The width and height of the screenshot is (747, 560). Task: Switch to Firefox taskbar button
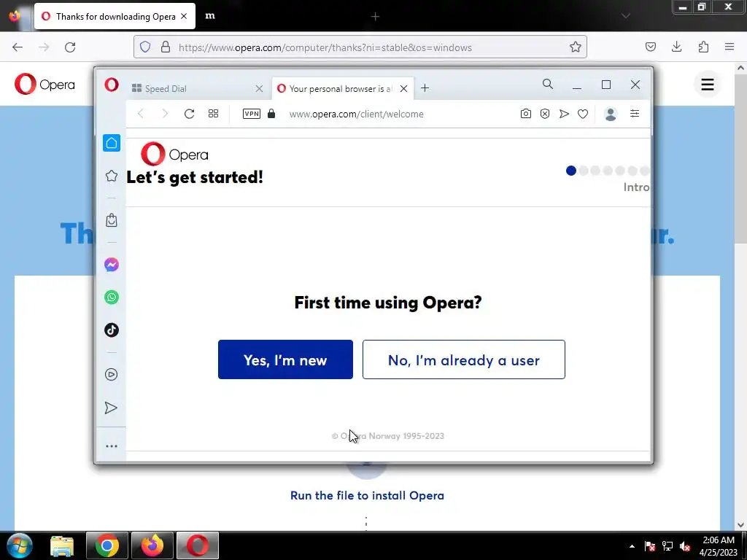point(152,545)
